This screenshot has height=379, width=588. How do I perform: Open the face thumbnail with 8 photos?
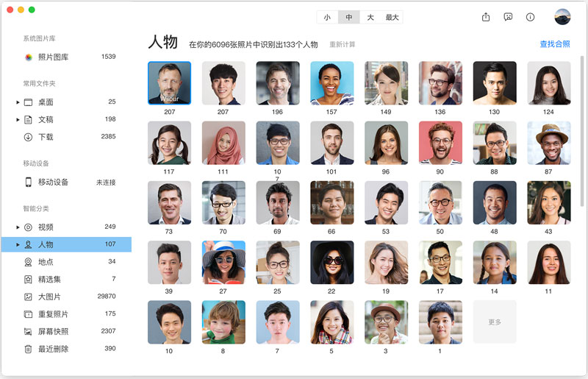pyautogui.click(x=223, y=322)
